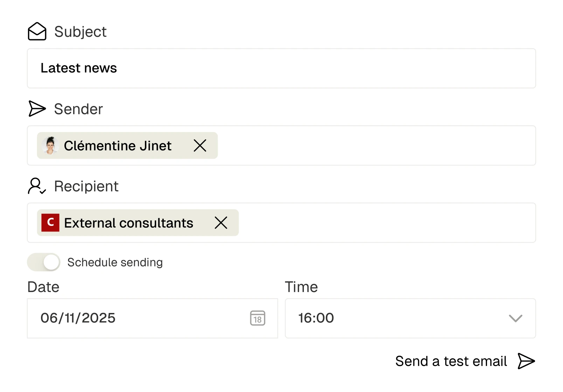Click empty area of the Recipient field
563x392 pixels.
(385, 223)
